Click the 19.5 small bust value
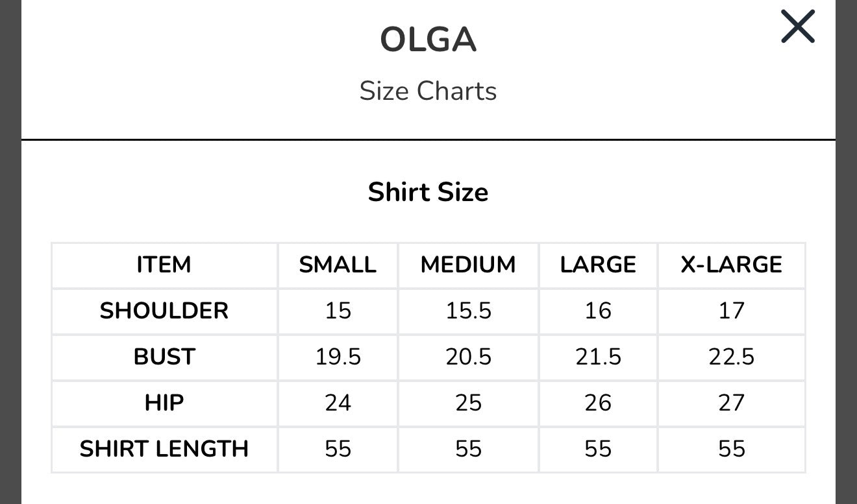857x504 pixels. 338,357
